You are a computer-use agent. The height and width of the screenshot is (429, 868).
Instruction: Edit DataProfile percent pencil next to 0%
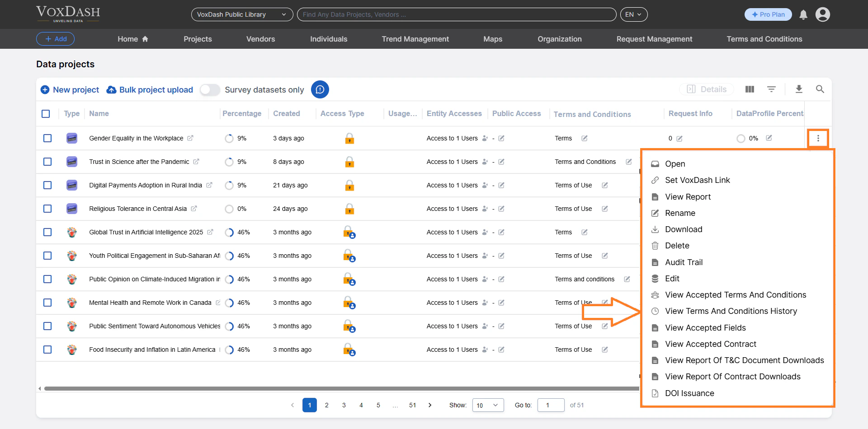[769, 138]
